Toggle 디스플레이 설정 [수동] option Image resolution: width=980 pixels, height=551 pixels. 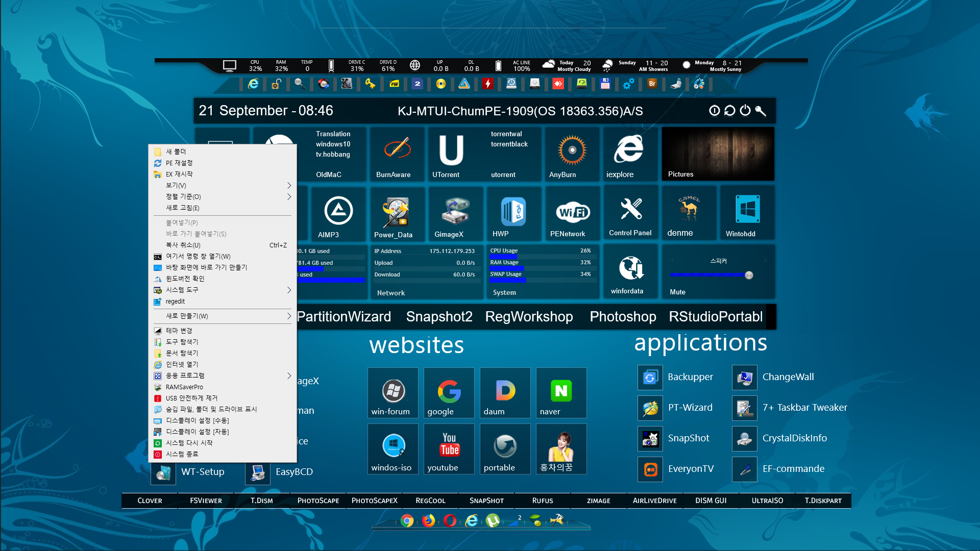[198, 420]
